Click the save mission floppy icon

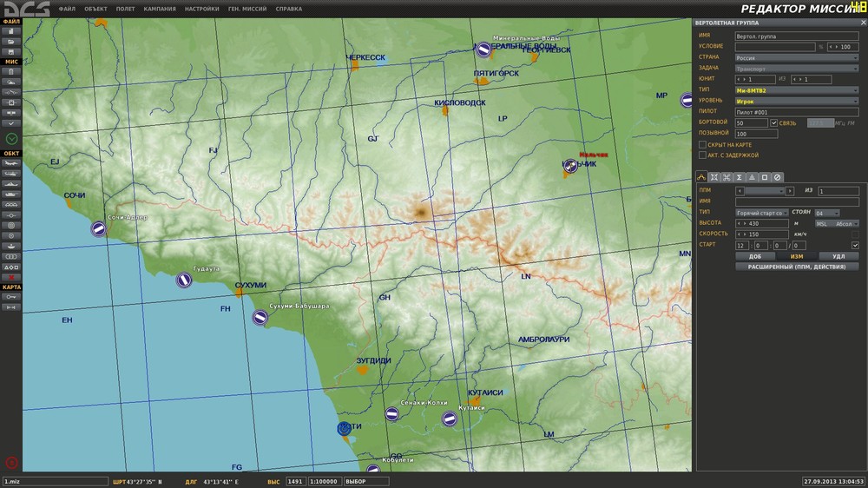[x=11, y=52]
